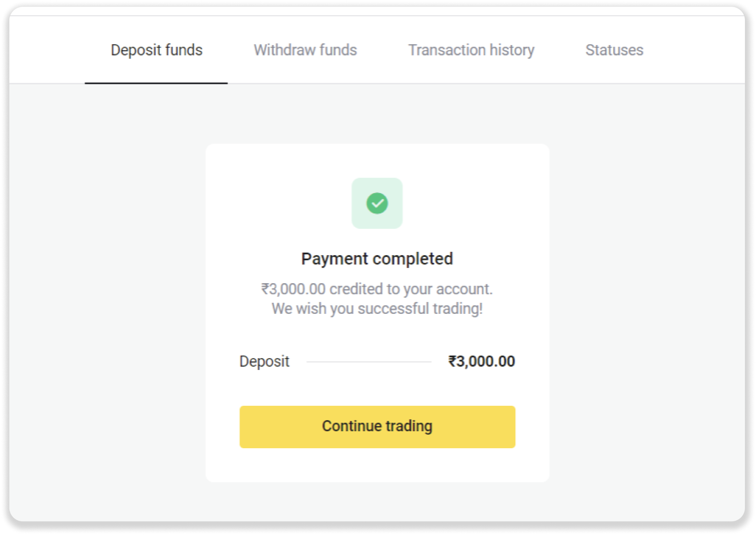Select the Deposit funds tab

157,50
